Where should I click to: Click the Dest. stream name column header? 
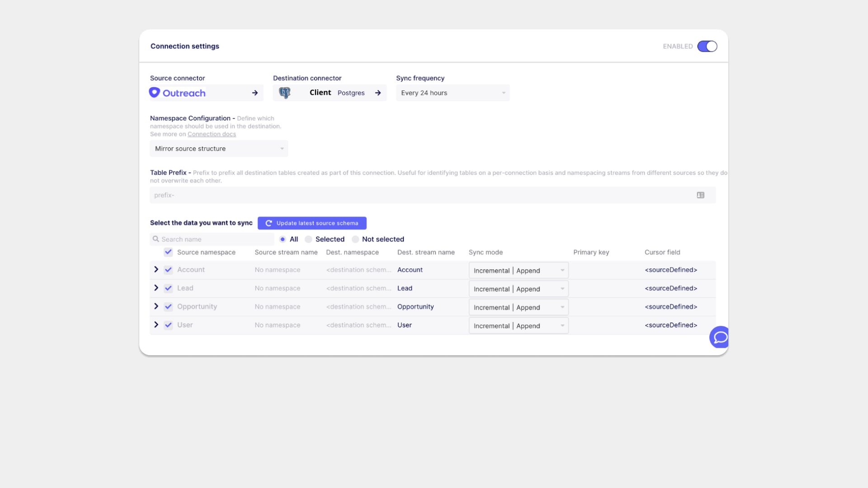click(x=426, y=252)
